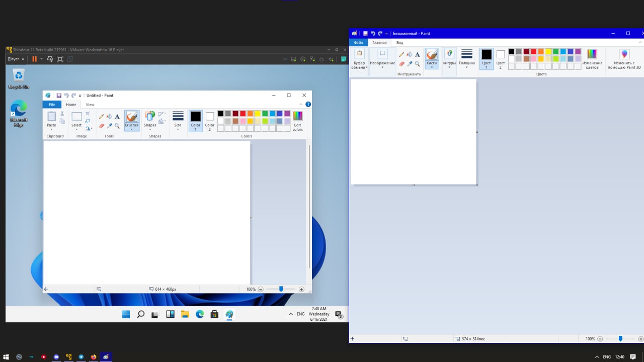Zoom out with minus in Безымянный Paint
Viewport: 644px width, 362px height.
coord(600,339)
